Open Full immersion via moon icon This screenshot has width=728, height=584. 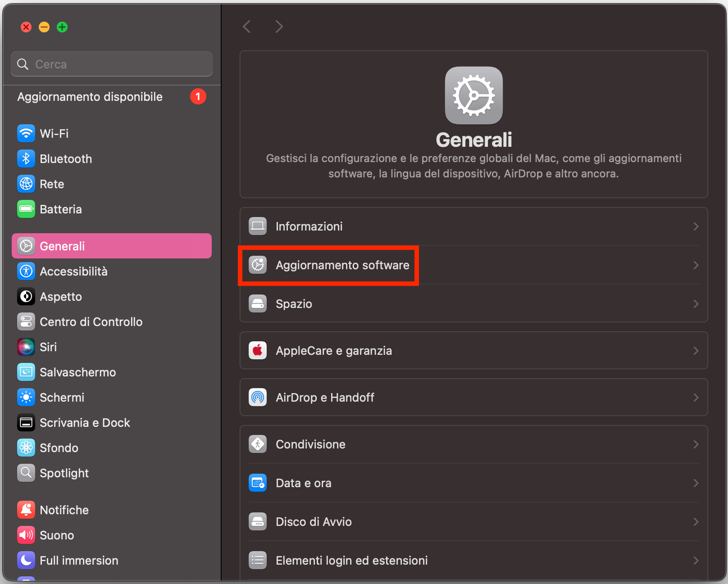coord(26,560)
